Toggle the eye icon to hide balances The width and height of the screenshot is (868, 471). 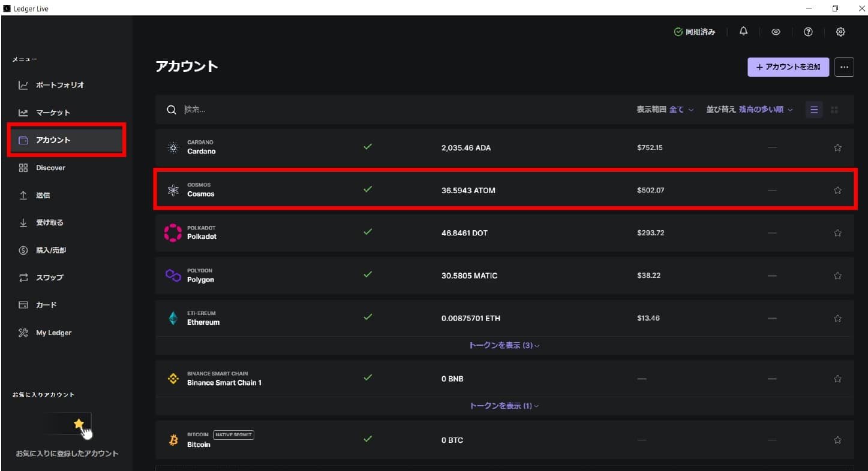pyautogui.click(x=776, y=32)
